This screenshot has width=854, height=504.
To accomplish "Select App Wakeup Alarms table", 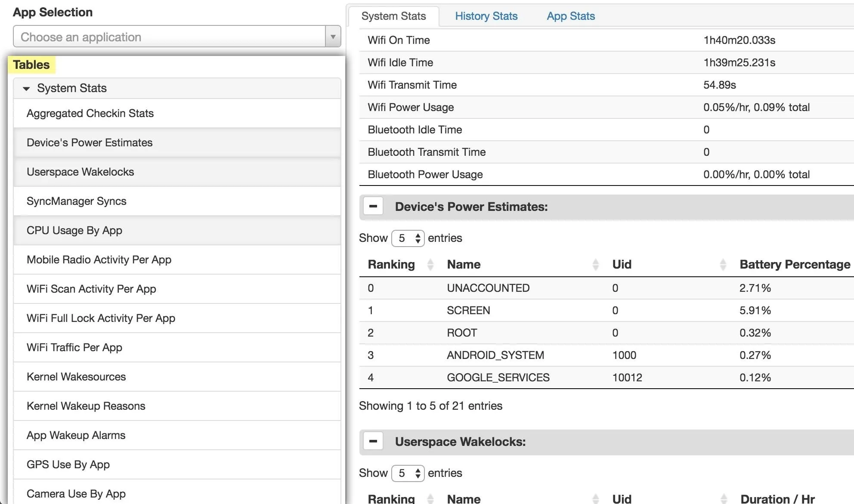I will point(177,435).
